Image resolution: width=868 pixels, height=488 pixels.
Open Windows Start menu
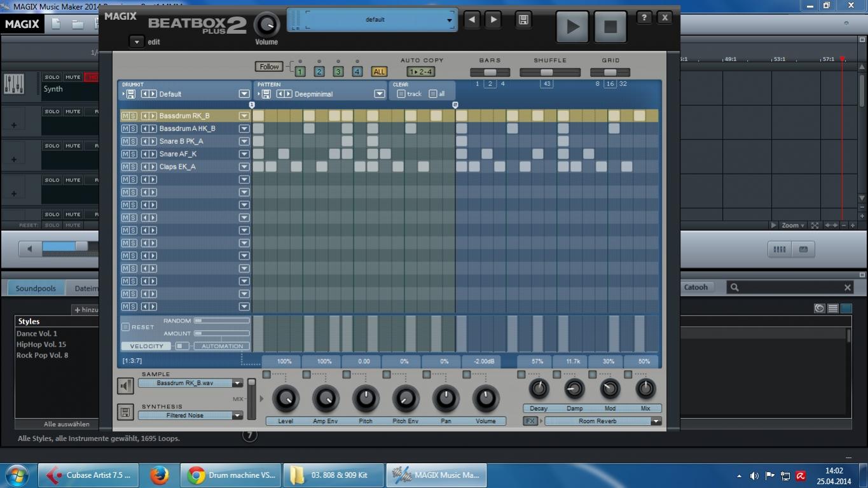pos(17,475)
